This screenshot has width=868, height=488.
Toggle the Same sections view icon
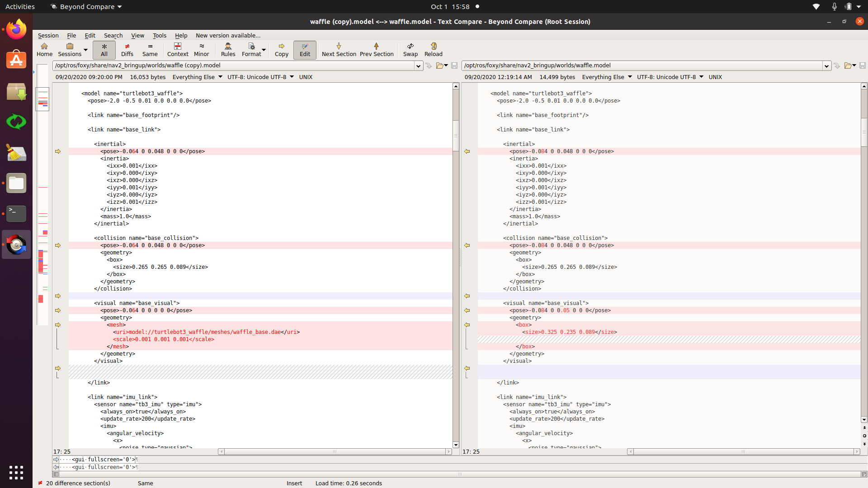pyautogui.click(x=149, y=49)
